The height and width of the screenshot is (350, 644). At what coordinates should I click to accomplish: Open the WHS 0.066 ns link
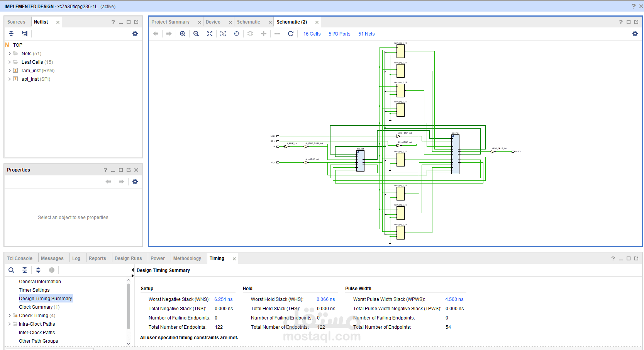[x=326, y=299]
